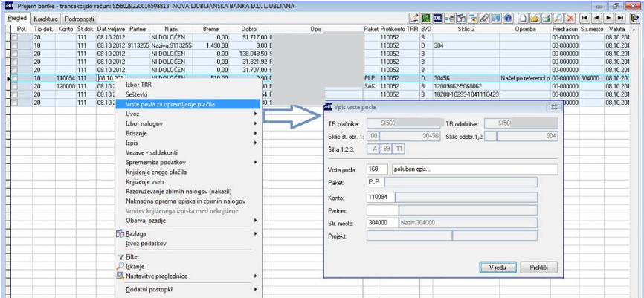Click the Konto field containing 110094
Viewport: 644px width, 298px height.
coord(381,198)
